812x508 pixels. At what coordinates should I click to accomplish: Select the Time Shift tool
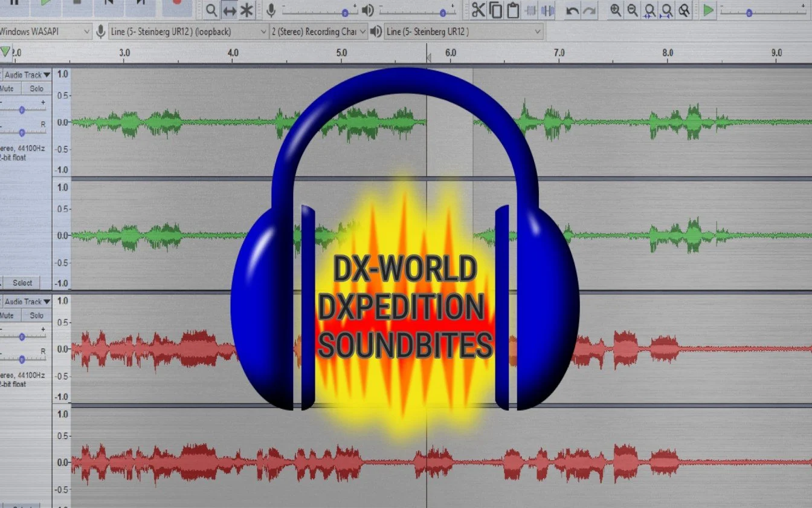tap(229, 10)
